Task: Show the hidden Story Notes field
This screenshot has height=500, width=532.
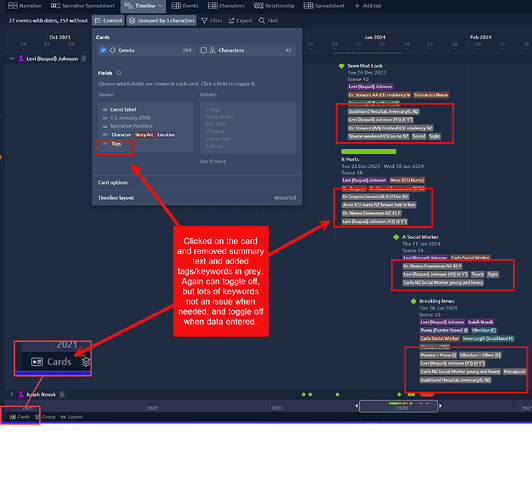Action: click(x=220, y=117)
